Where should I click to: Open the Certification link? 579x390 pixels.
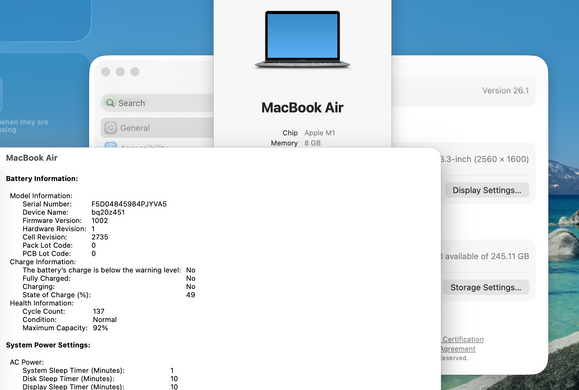[463, 339]
